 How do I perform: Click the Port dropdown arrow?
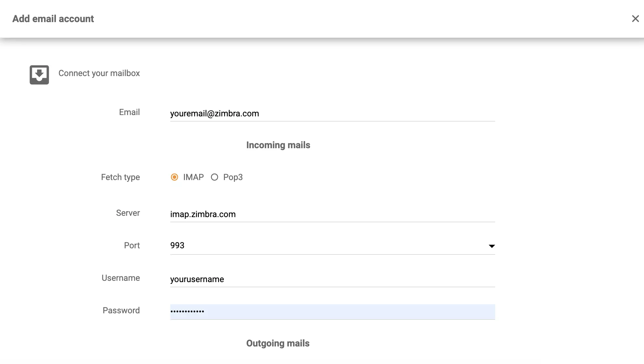point(492,246)
